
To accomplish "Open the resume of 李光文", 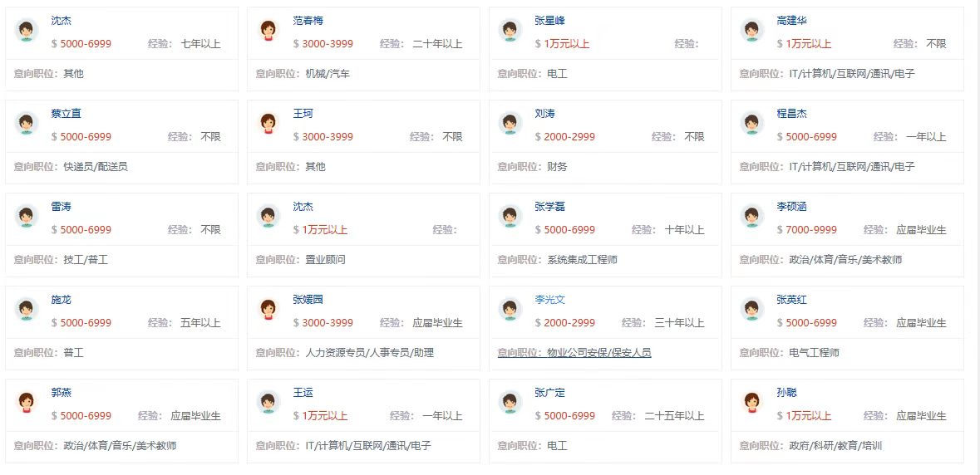I will [549, 300].
